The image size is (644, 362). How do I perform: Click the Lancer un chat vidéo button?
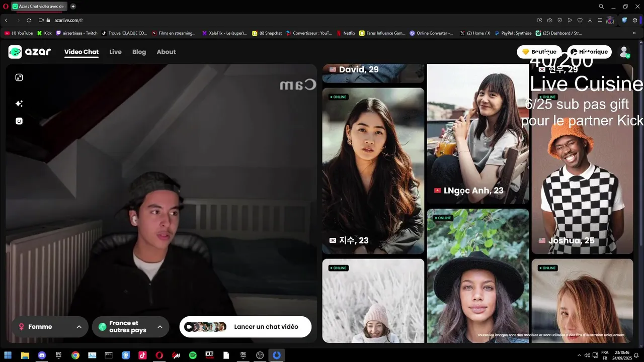[x=246, y=327]
